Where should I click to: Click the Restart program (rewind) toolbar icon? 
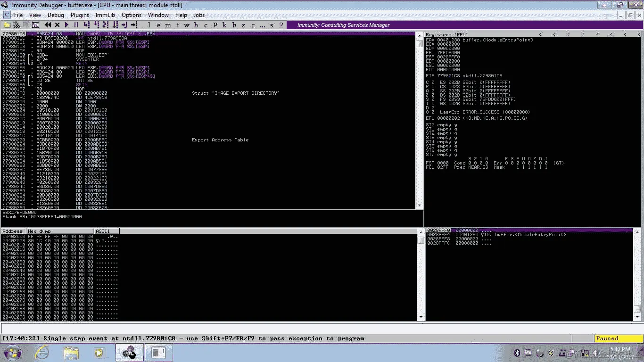click(48, 25)
